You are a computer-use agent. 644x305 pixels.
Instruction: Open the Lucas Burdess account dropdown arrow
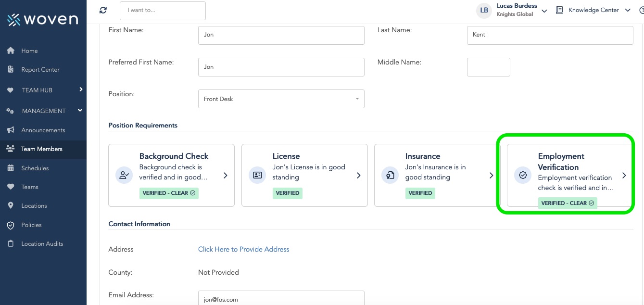tap(544, 11)
